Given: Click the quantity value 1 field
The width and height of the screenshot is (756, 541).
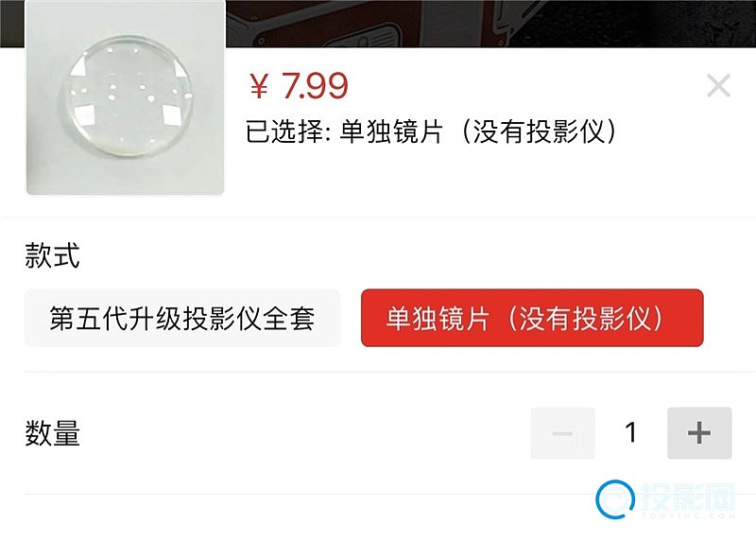Looking at the screenshot, I should point(630,432).
